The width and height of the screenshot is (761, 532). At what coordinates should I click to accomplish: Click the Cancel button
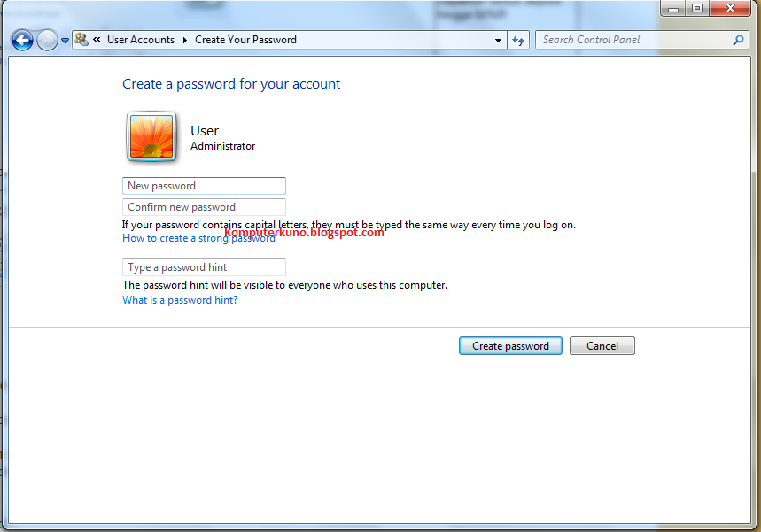pyautogui.click(x=602, y=346)
